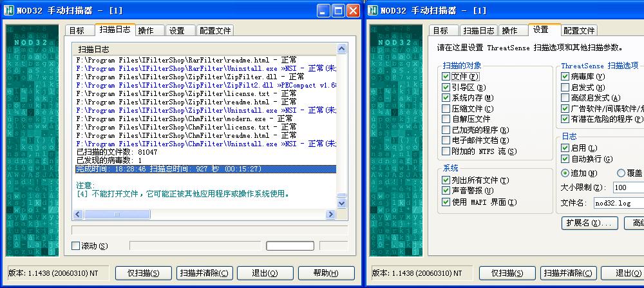Click NOD32 app icon in right window title bar
The width and height of the screenshot is (644, 288).
click(x=372, y=10)
